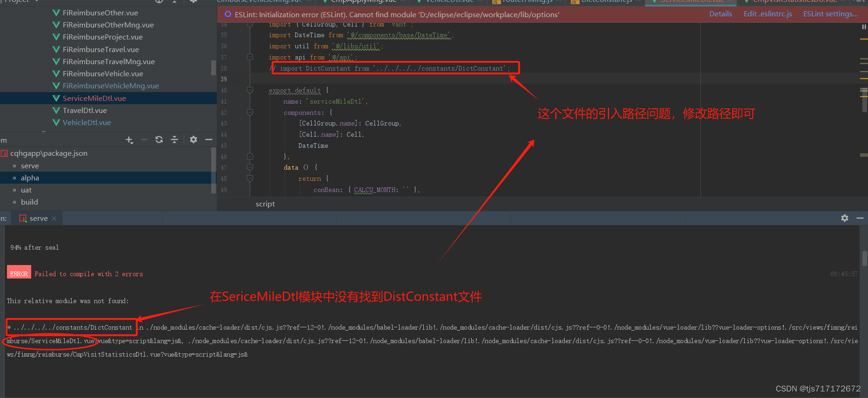
Task: Click the inspection pause indicator in editor corner
Action: 864,27
